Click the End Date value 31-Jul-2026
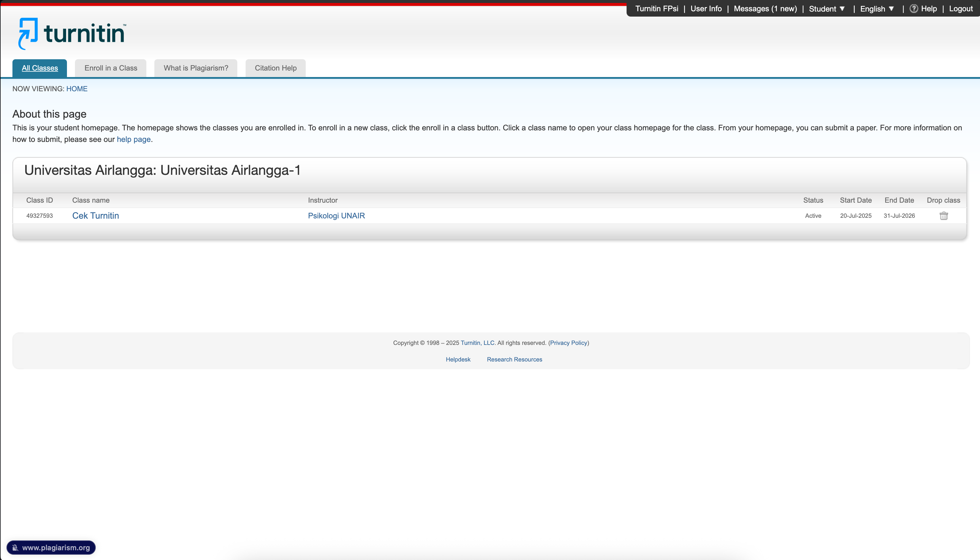This screenshot has width=980, height=560. [899, 216]
